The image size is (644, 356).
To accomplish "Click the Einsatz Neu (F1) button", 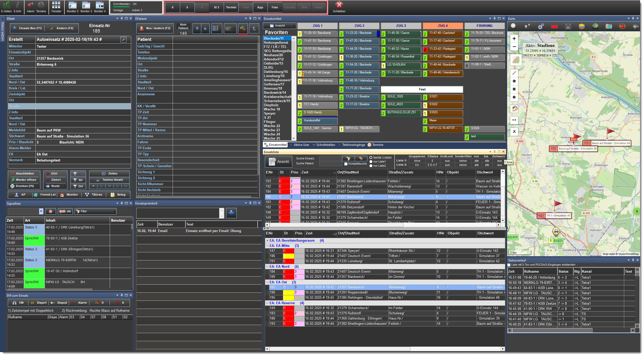I will [x=27, y=28].
